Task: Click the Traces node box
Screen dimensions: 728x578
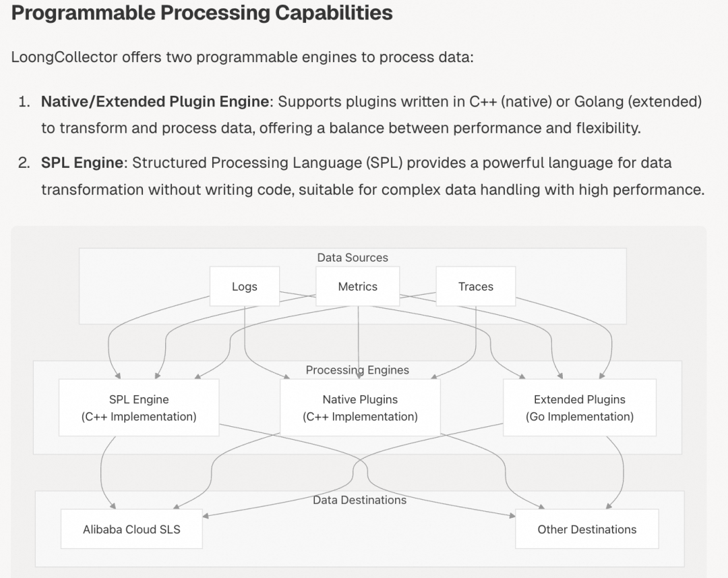Action: pos(475,287)
